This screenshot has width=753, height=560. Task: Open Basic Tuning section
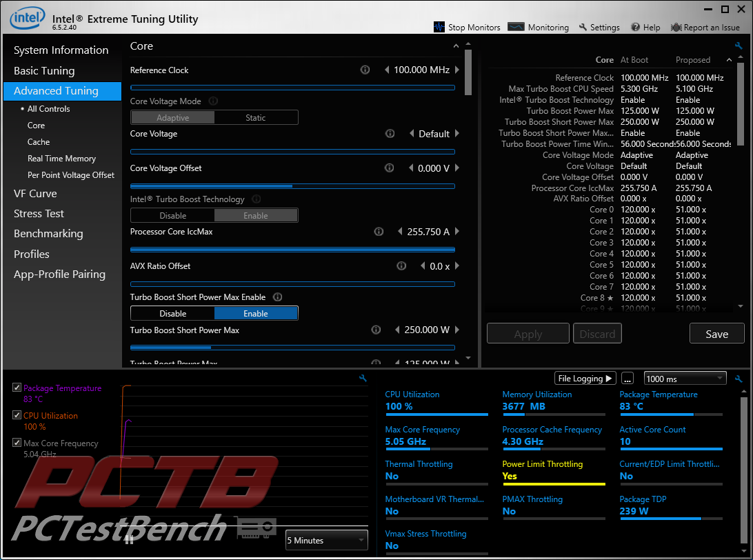pos(44,70)
